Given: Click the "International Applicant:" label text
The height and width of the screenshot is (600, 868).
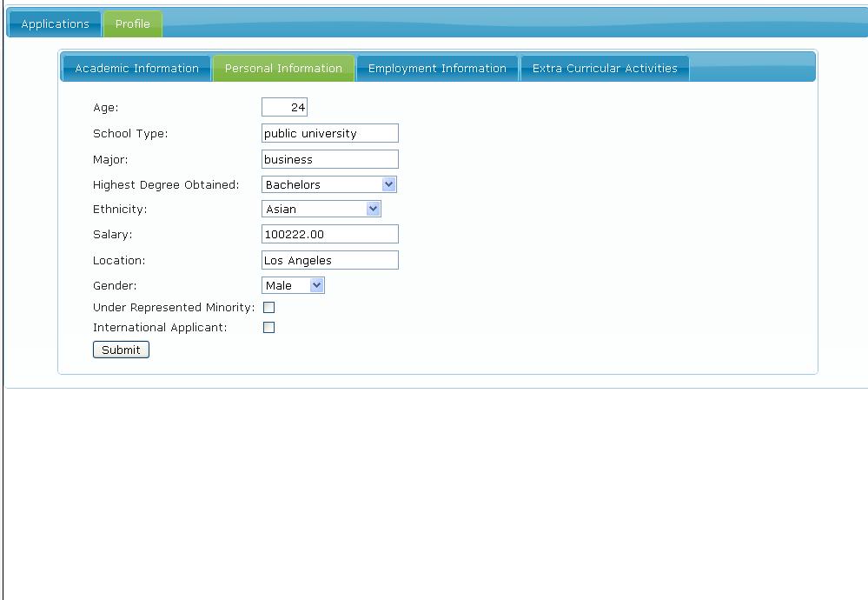Looking at the screenshot, I should point(160,328).
